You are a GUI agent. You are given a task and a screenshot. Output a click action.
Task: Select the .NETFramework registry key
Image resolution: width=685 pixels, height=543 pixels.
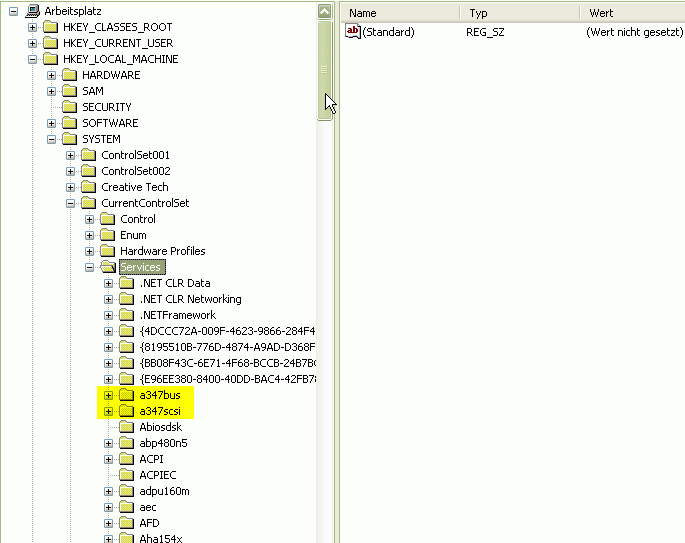click(x=177, y=315)
